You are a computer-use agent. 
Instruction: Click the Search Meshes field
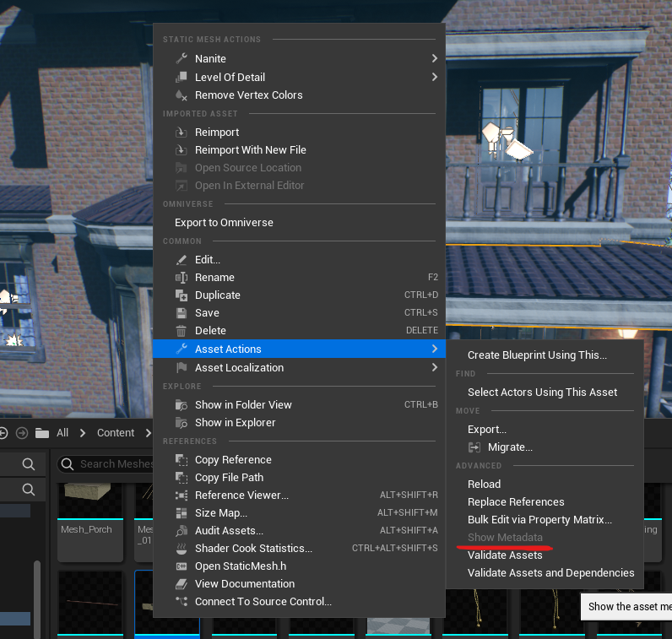pos(106,464)
